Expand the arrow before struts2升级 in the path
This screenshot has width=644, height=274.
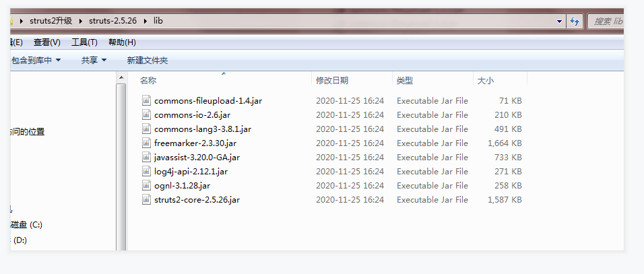tap(22, 21)
